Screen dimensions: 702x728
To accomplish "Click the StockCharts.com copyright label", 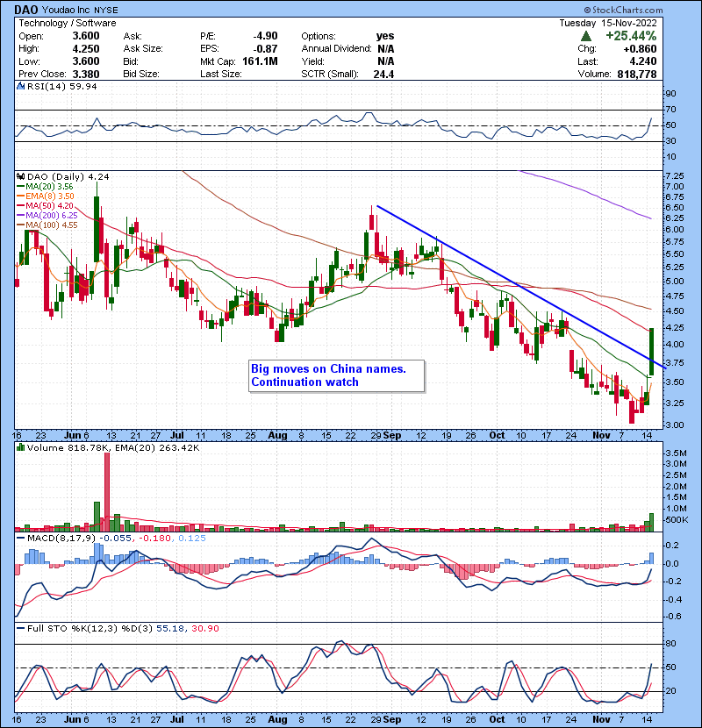I will tap(624, 10).
